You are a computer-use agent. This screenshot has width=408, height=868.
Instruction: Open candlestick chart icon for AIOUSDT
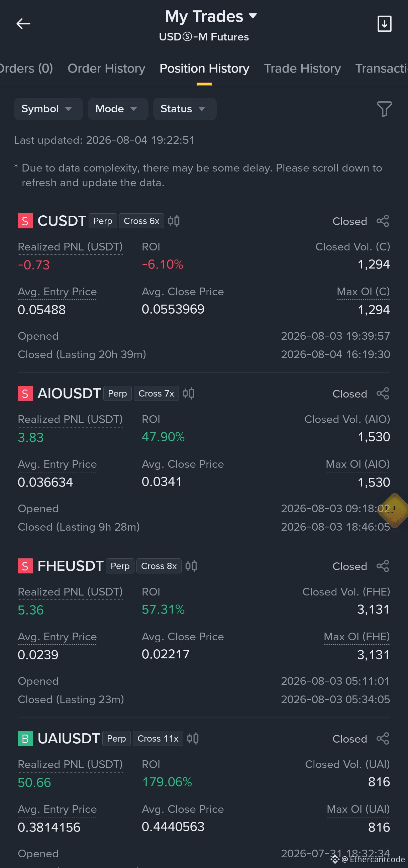coord(189,394)
